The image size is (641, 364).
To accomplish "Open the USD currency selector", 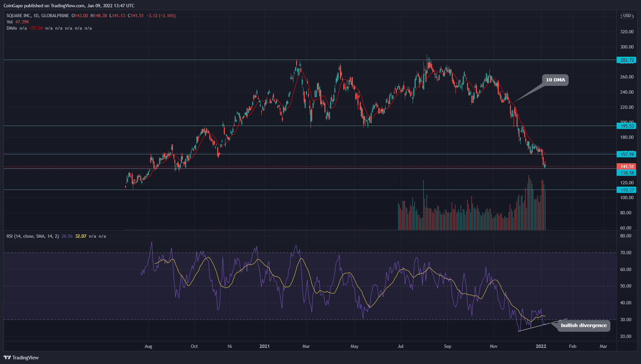I will click(x=627, y=16).
